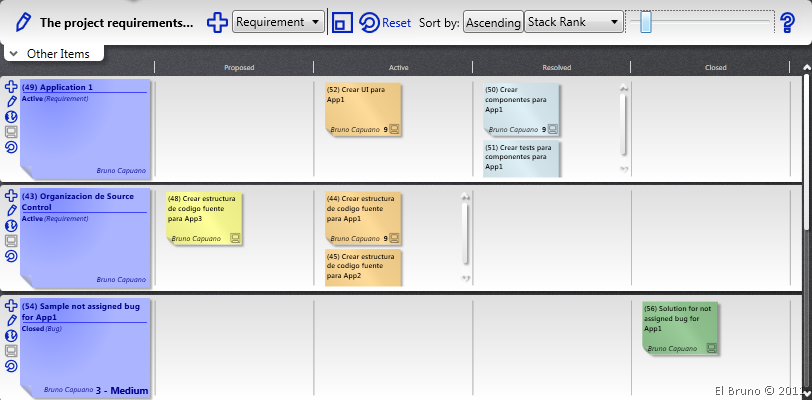The width and height of the screenshot is (812, 400).
Task: Toggle the Ascending sort order button
Action: (492, 22)
